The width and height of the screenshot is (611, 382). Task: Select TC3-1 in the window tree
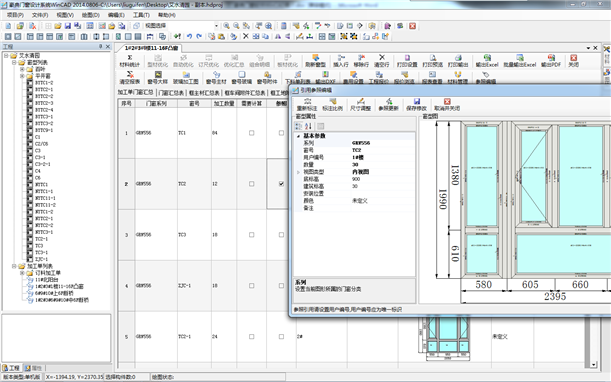(41, 253)
